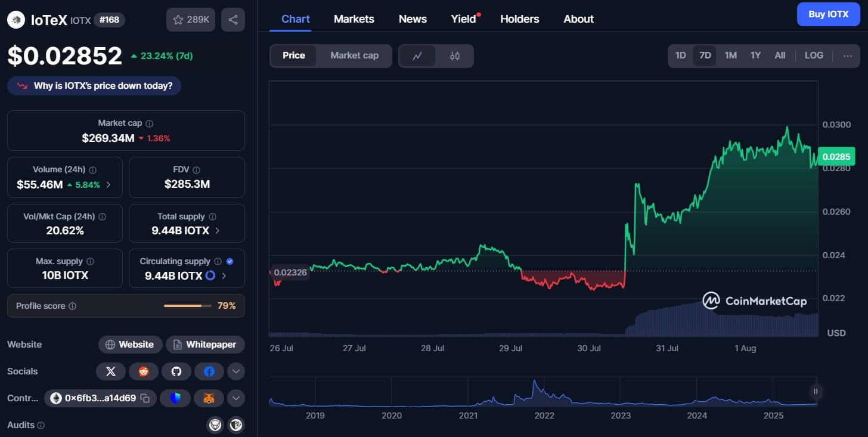Click the Profile score progress bar

click(188, 306)
